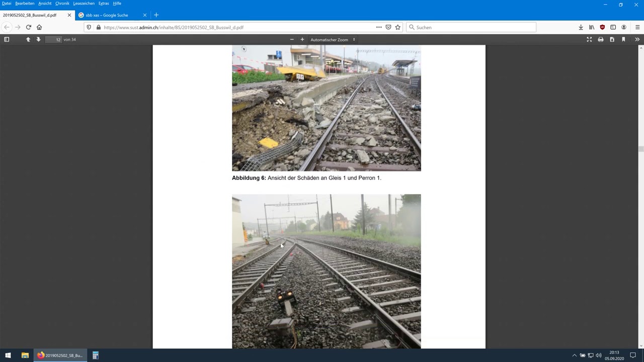644x362 pixels.
Task: Click the vertical scrollbar thumb
Action: click(x=640, y=149)
